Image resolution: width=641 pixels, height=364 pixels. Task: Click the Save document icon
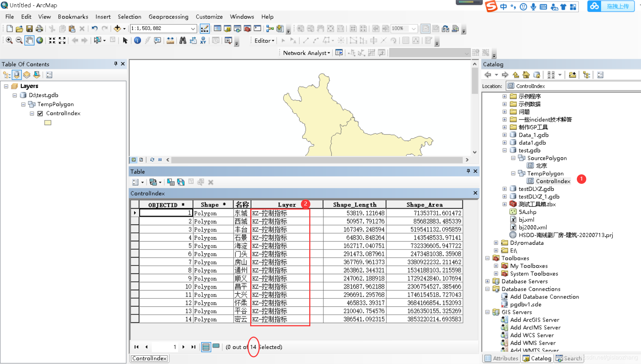pos(29,28)
